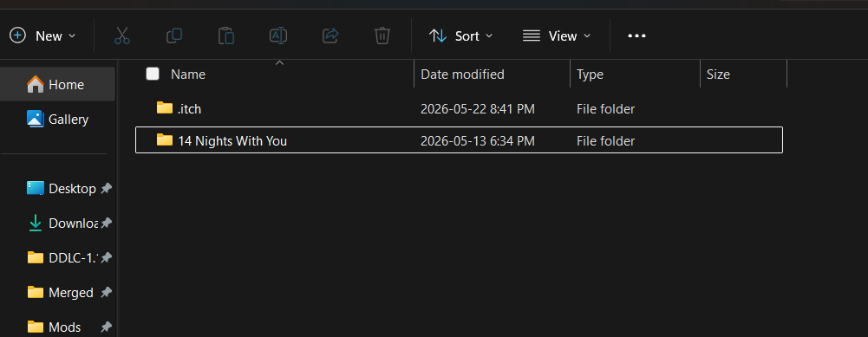Open pinned Mods folder in sidebar
The width and height of the screenshot is (868, 337).
pos(55,327)
